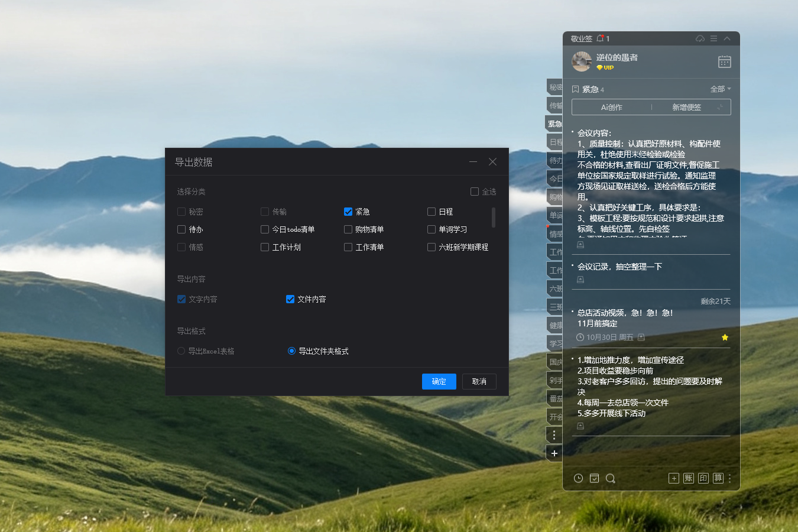
Task: Switch to the 待办 sidebar tab
Action: point(555,160)
